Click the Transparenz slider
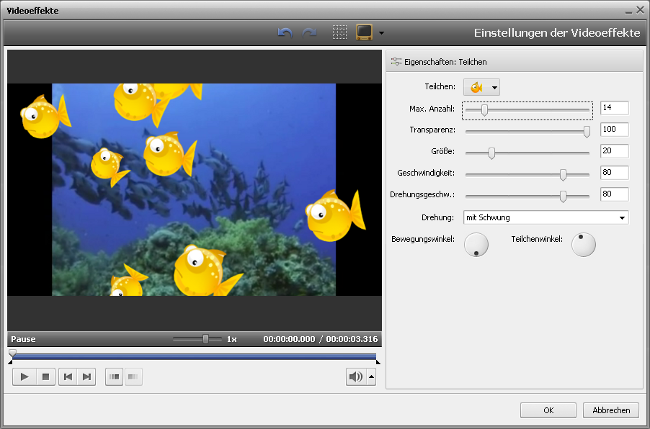650x429 pixels. tap(527, 130)
